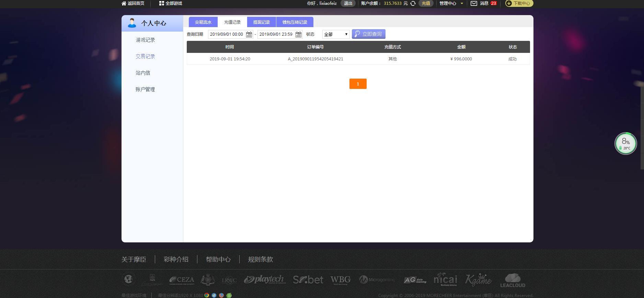
Task: Go to 账户管理 in the sidebar
Action: tap(145, 89)
